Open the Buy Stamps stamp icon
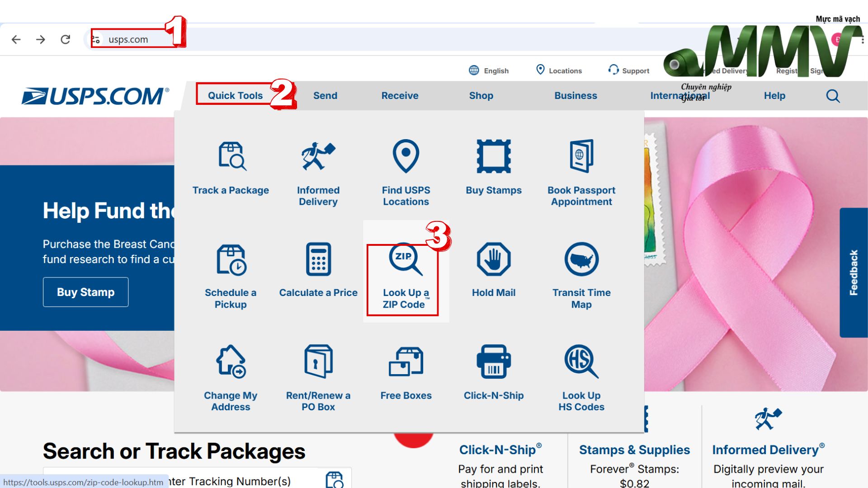Image resolution: width=868 pixels, height=488 pixels. [494, 156]
